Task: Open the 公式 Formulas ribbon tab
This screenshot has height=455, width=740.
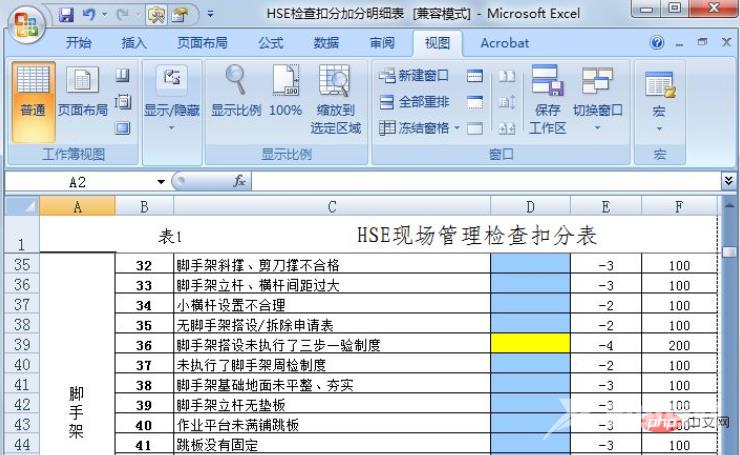Action: (270, 43)
